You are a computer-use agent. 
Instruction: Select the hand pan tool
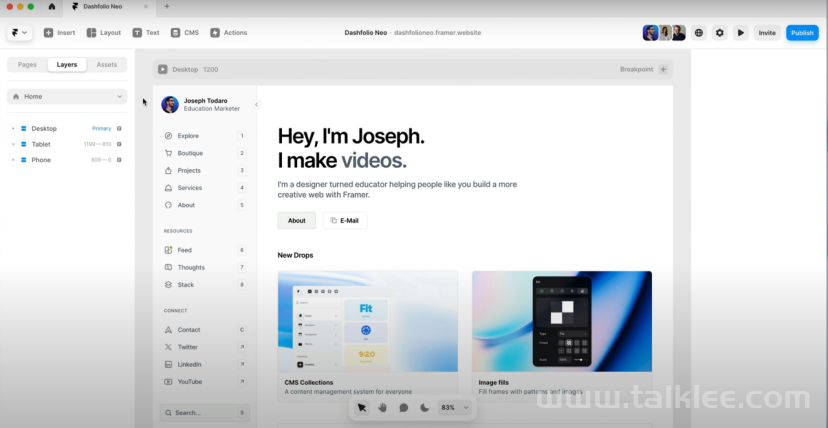pos(383,407)
